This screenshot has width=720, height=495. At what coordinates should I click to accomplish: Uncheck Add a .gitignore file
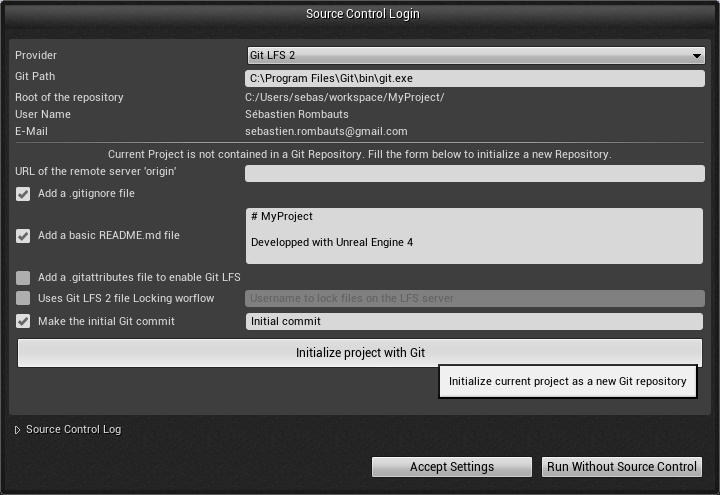click(23, 194)
